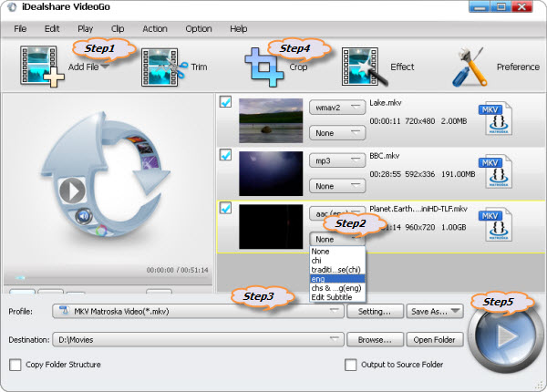Screen dimensions: 547x392
Task: Click the Lake.mkv file name
Action: point(386,102)
